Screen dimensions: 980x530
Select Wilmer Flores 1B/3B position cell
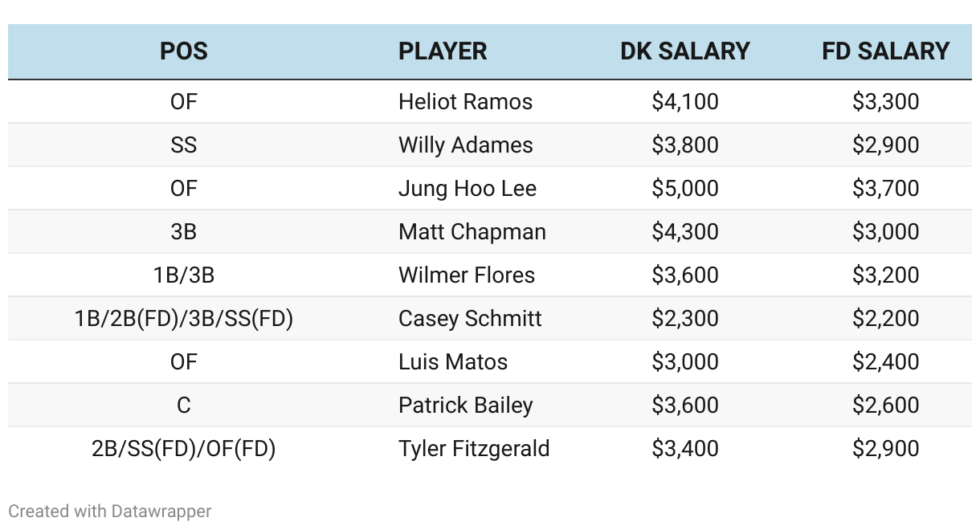[183, 275]
